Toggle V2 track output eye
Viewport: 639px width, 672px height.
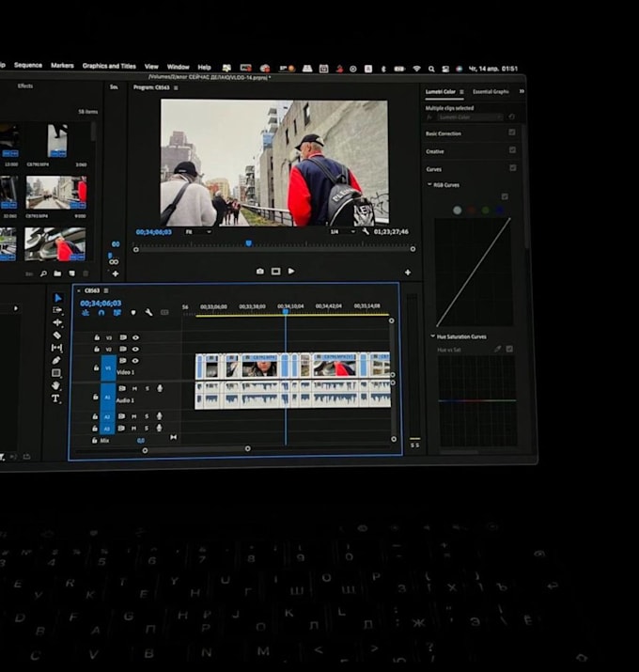point(135,350)
